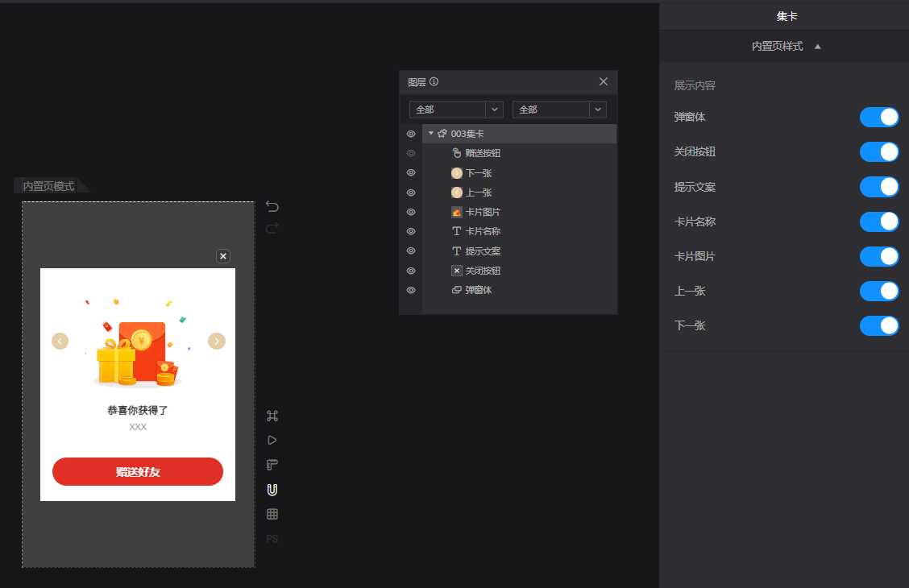Click the XXX card name placeholder
The image size is (909, 588).
tap(138, 427)
